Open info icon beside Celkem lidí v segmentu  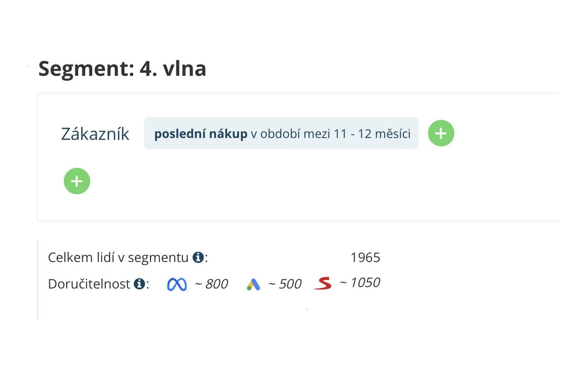[x=198, y=257]
